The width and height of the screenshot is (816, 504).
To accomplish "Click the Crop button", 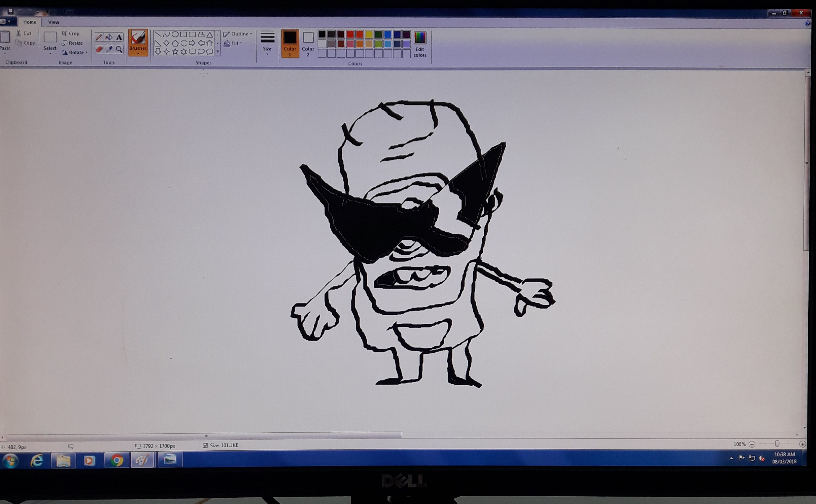I will tap(71, 33).
